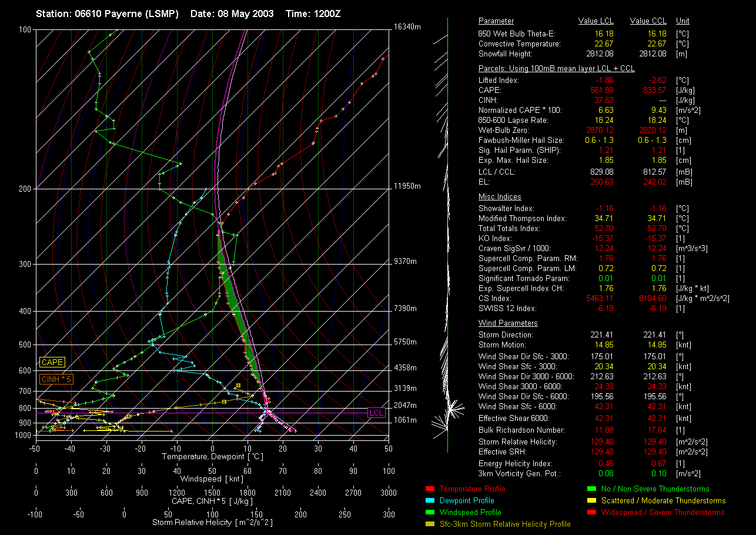
Task: Click the yellow CAPE label box
Action: [52, 363]
